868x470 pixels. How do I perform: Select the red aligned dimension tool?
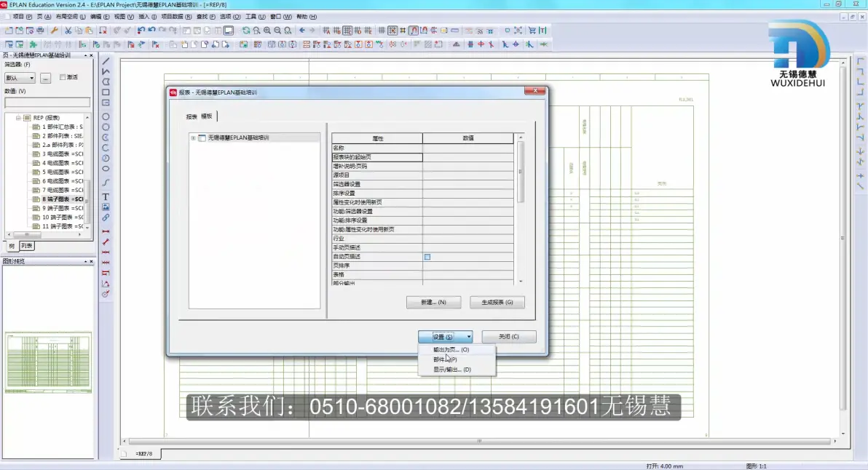coord(106,242)
